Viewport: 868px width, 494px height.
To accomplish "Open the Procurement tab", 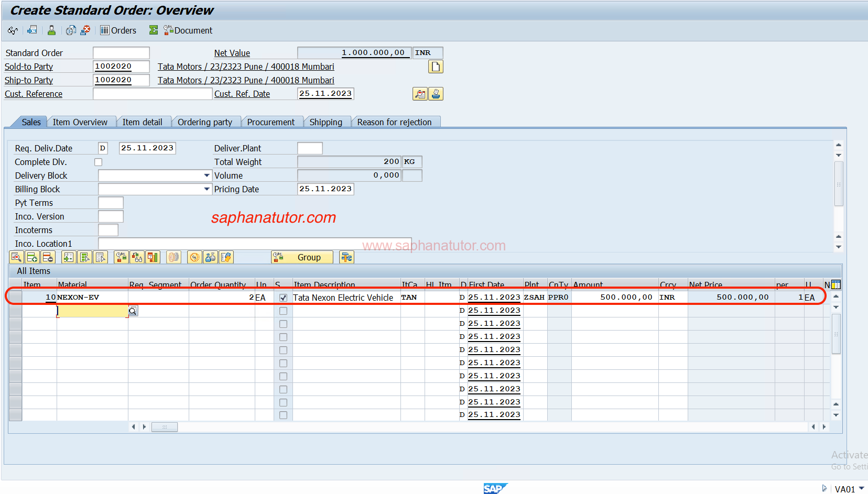I will (x=271, y=122).
